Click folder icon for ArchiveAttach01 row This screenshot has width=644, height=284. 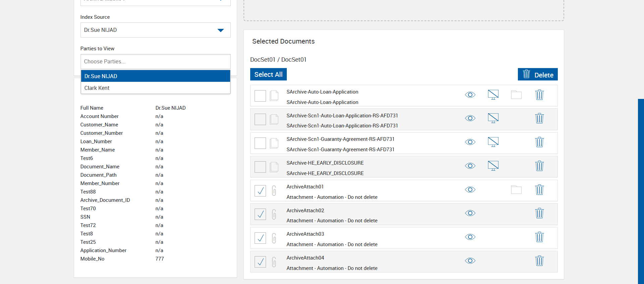coord(516,190)
